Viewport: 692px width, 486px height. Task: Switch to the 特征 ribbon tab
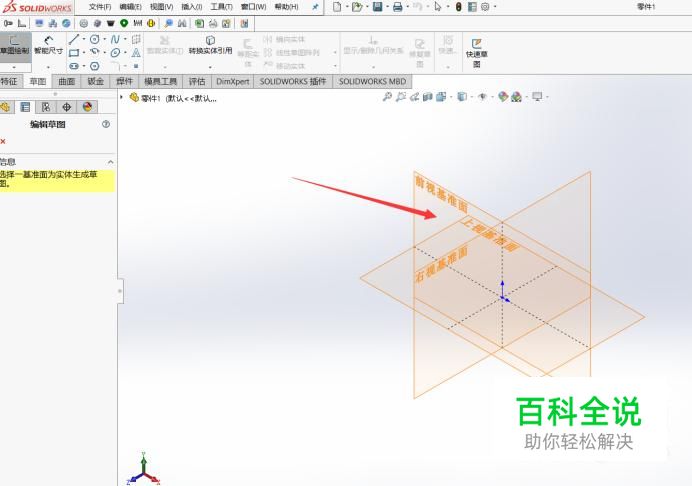pos(10,82)
